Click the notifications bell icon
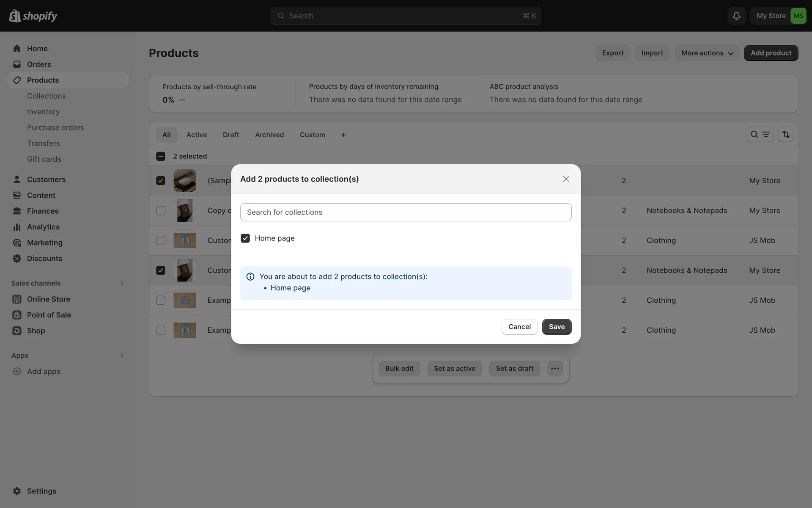 736,16
